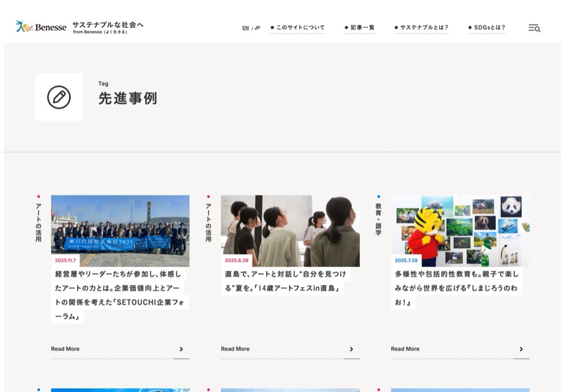
Task: Click date 2025.8.29
Action: pos(236,260)
